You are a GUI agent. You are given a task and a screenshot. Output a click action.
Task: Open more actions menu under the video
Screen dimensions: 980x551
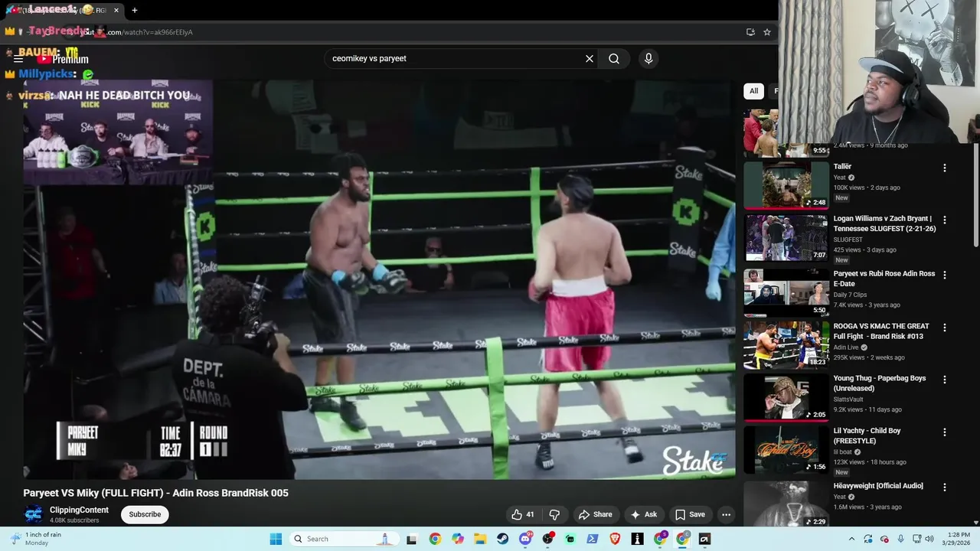(x=726, y=514)
